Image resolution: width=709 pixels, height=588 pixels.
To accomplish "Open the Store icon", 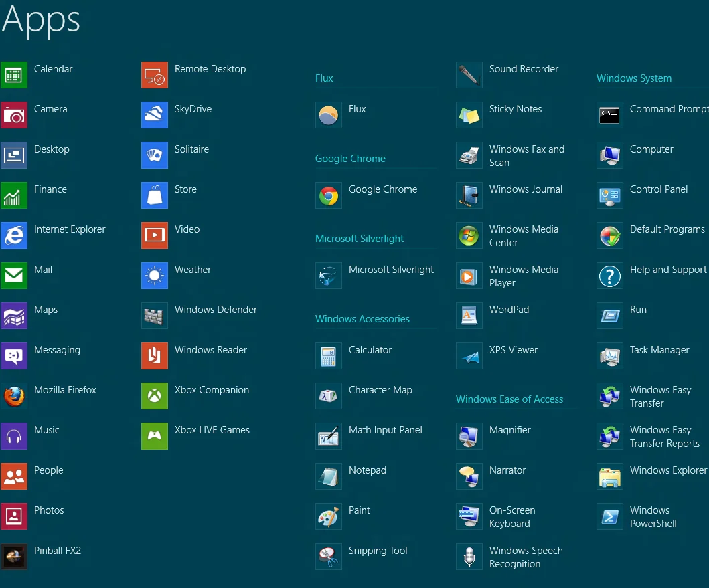I will (154, 195).
